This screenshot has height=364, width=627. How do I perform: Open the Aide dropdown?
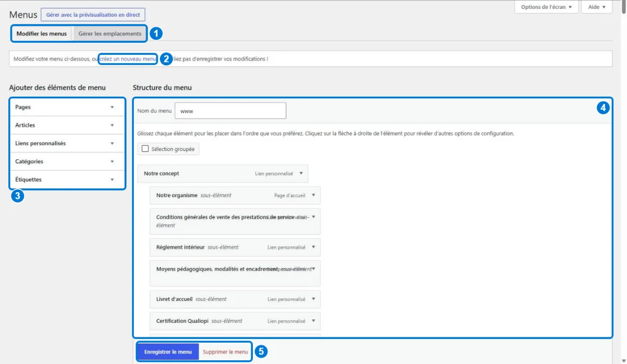597,7
